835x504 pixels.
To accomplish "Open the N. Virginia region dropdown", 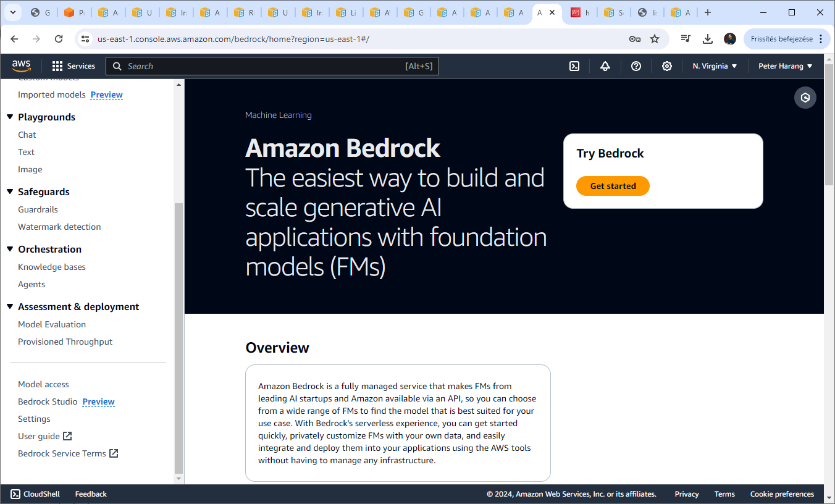I will tap(715, 66).
